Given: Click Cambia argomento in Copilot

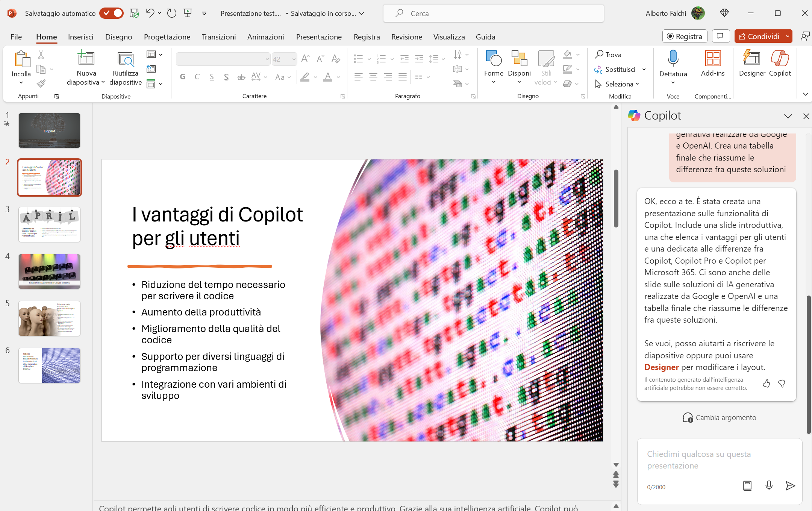Looking at the screenshot, I should pos(719,418).
